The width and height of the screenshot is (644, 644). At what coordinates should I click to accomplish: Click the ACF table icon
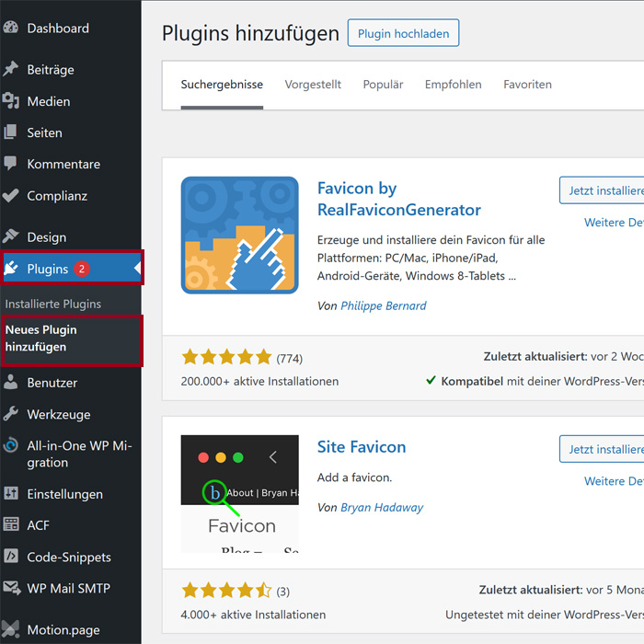pyautogui.click(x=11, y=524)
